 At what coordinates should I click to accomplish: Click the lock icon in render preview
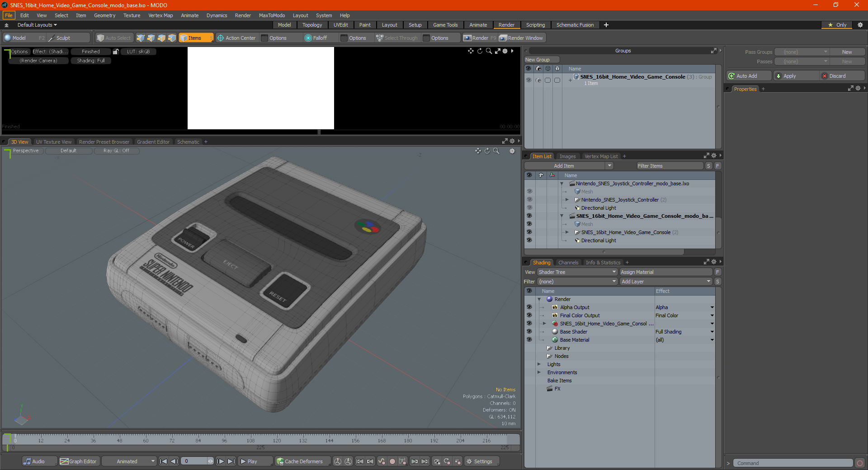116,52
